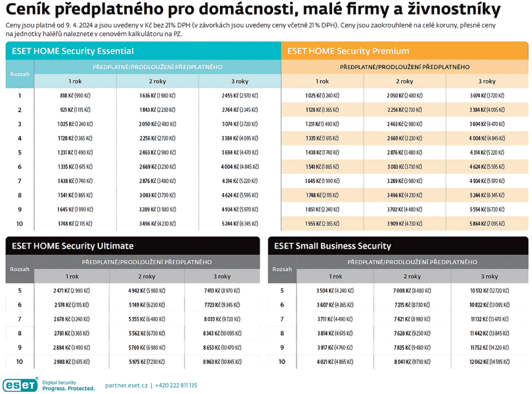The width and height of the screenshot is (532, 394).
Task: Click 'PŘEDPLATNÉ/PRODLOUŽENÍ PŘEDPLATNÉHO' header in Premium table
Action: click(x=405, y=67)
